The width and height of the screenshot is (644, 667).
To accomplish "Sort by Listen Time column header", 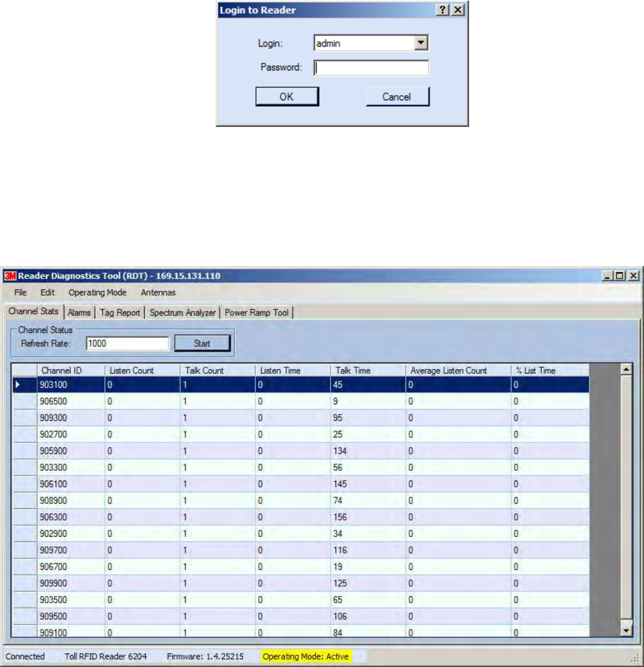I will tap(293, 370).
